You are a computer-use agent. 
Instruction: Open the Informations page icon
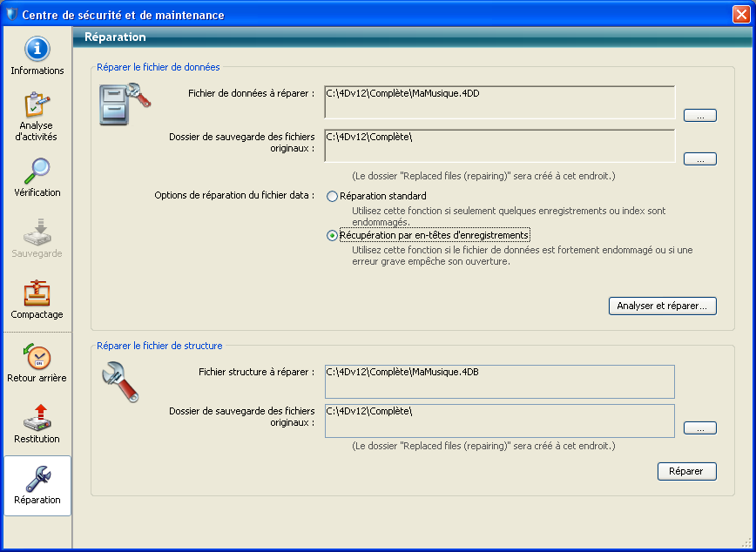coord(37,50)
